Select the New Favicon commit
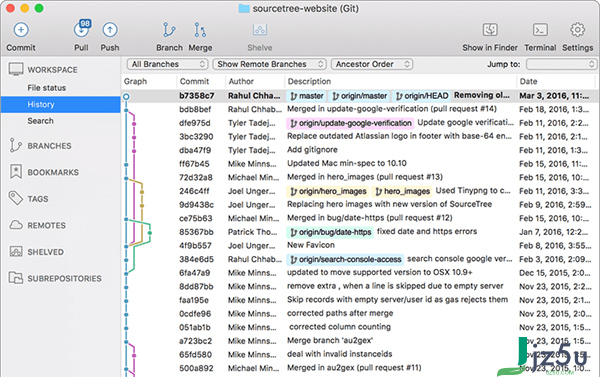The width and height of the screenshot is (600, 377). (360, 245)
